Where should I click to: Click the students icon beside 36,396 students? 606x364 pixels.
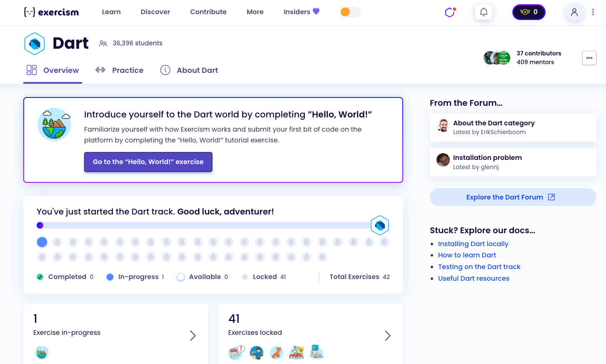coord(103,43)
